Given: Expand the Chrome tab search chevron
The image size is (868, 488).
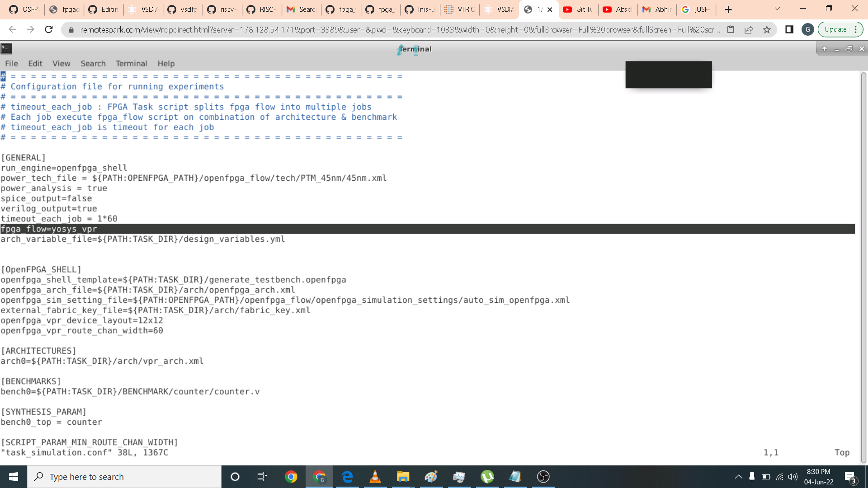Looking at the screenshot, I should [777, 9].
